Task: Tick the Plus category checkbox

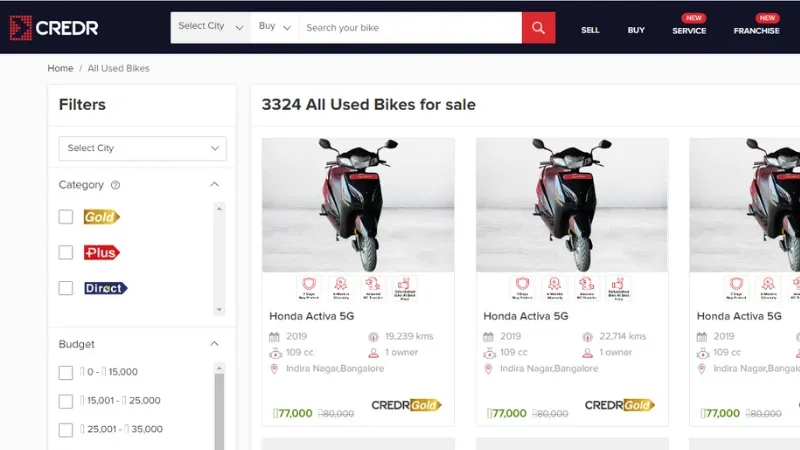Action: [66, 253]
